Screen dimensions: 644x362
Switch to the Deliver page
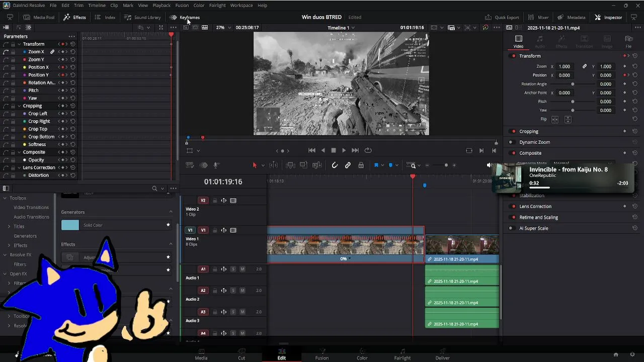[x=443, y=354]
